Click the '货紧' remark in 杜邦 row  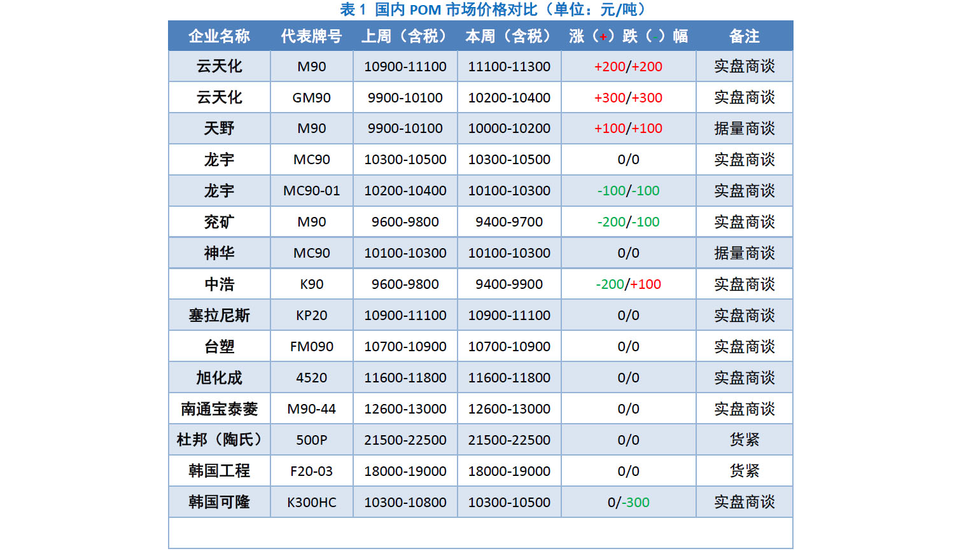745,440
